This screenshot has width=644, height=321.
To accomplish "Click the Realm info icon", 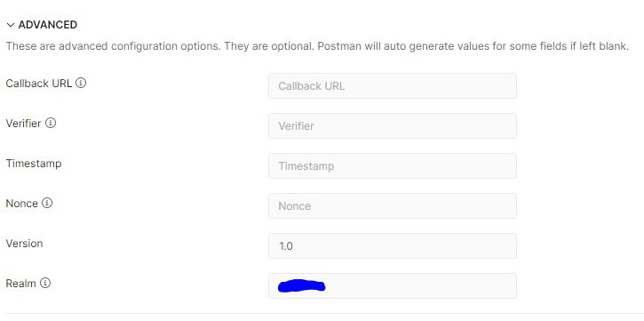I will tap(45, 283).
